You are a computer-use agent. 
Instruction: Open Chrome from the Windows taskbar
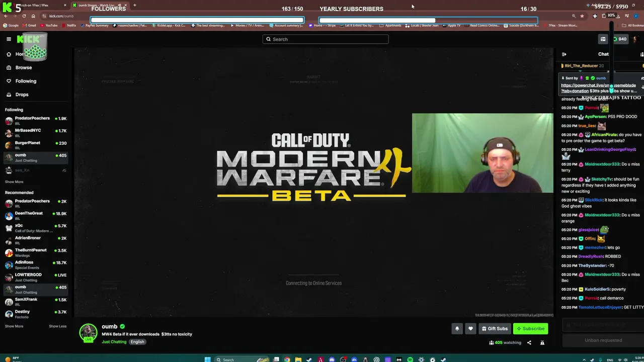[x=287, y=359]
